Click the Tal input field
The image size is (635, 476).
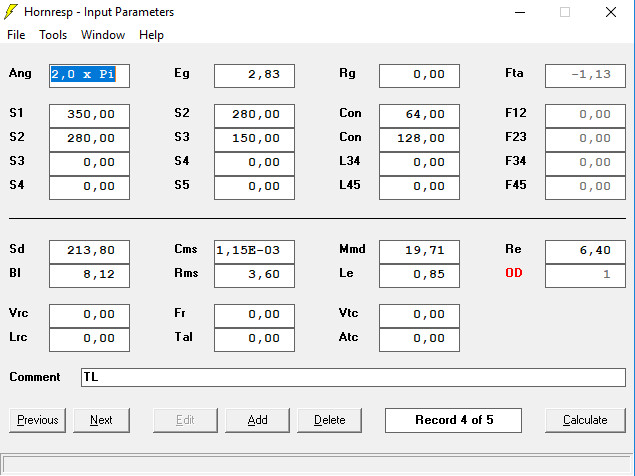[x=254, y=340]
